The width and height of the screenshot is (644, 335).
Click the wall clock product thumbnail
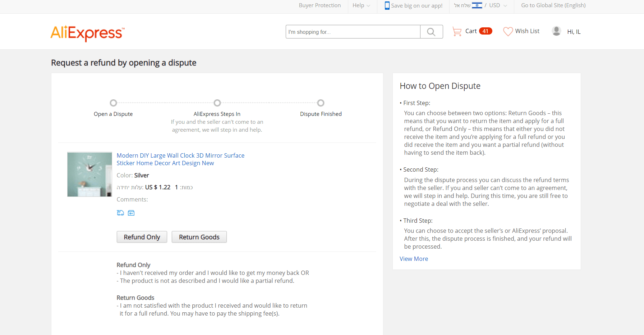(89, 174)
